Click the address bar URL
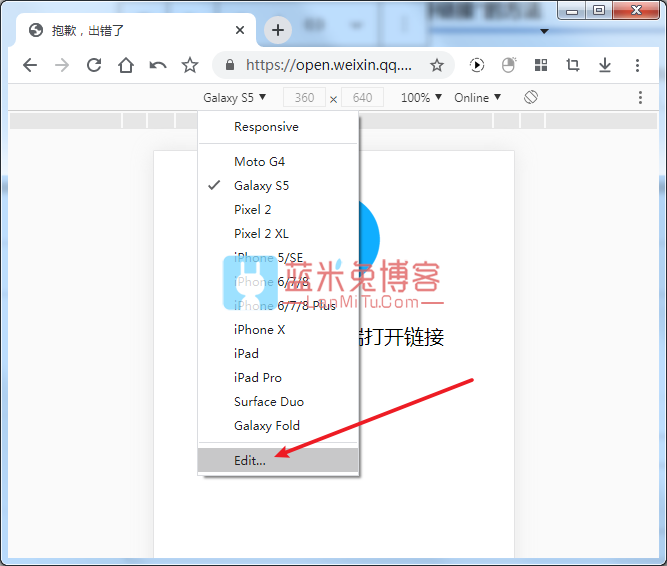The width and height of the screenshot is (667, 566). [328, 65]
